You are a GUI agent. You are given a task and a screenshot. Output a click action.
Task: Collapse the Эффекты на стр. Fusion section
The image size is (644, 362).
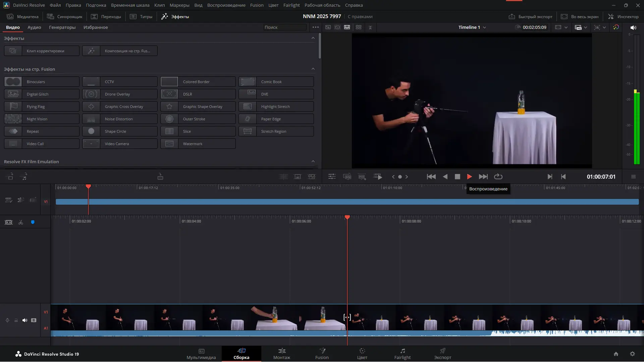pyautogui.click(x=313, y=69)
